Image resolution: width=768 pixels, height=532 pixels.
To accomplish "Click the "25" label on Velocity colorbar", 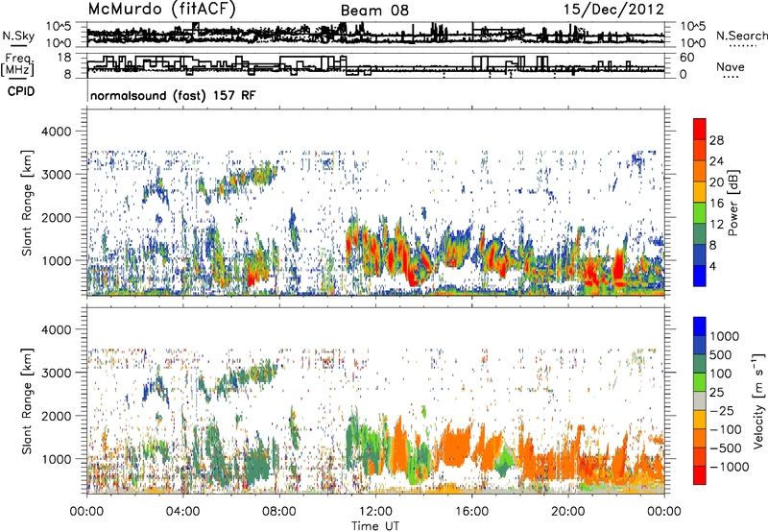I will pos(716,393).
